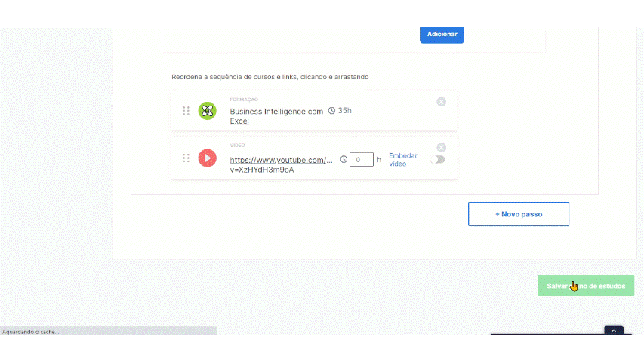Image resolution: width=644 pixels, height=362 pixels.
Task: Save with Salvar plano de estudos button
Action: click(586, 286)
